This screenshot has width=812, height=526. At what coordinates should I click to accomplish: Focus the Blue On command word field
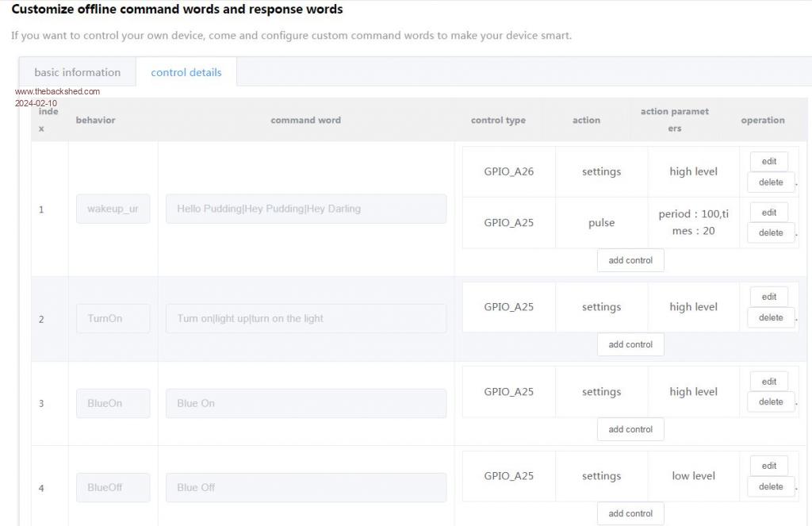pyautogui.click(x=305, y=403)
